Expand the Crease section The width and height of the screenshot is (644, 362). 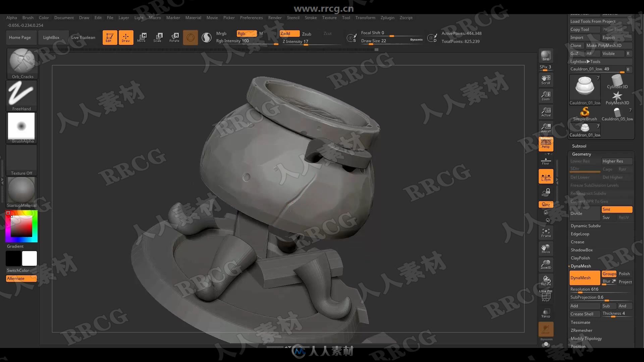577,242
